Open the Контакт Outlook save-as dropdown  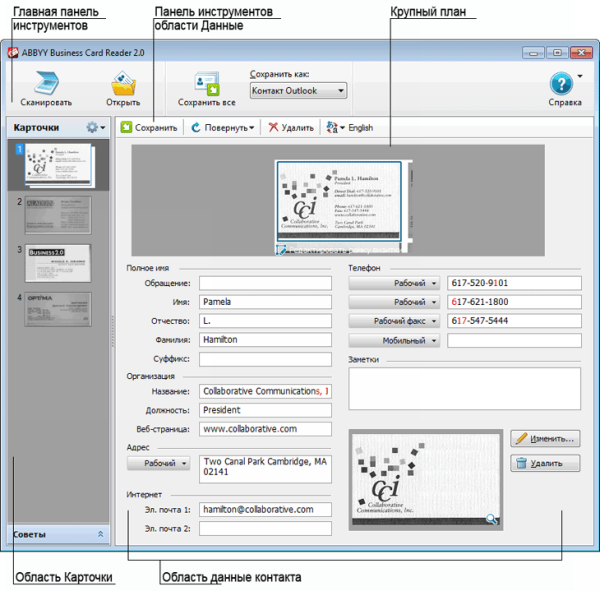[298, 91]
